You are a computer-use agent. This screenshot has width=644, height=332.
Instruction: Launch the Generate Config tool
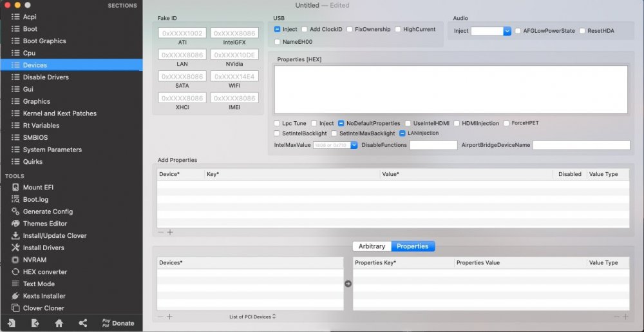click(48, 211)
